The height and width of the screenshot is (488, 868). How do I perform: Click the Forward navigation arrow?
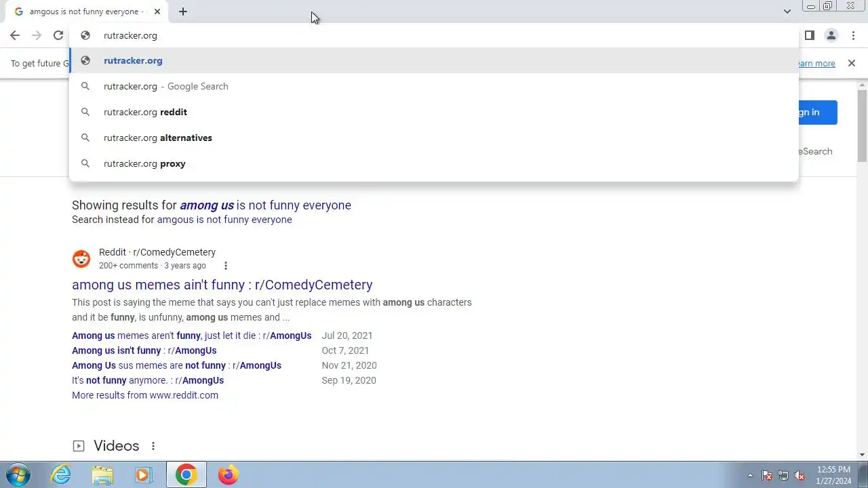[37, 35]
